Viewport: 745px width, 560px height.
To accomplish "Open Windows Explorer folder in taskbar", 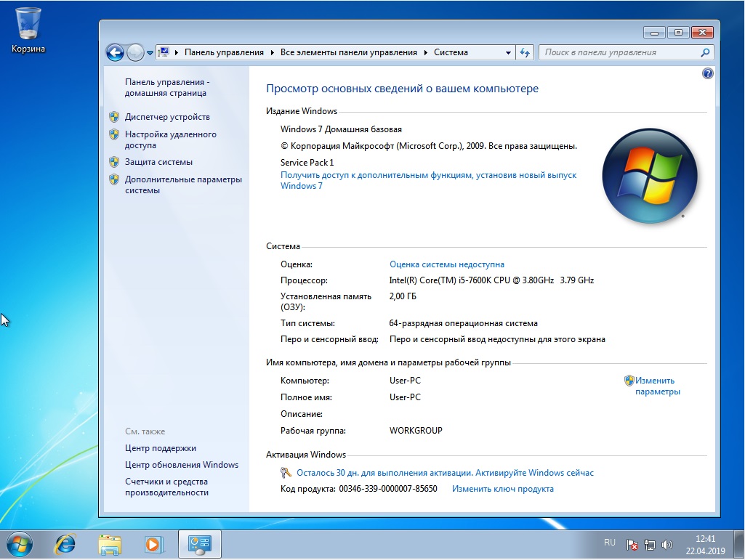I will (x=110, y=543).
